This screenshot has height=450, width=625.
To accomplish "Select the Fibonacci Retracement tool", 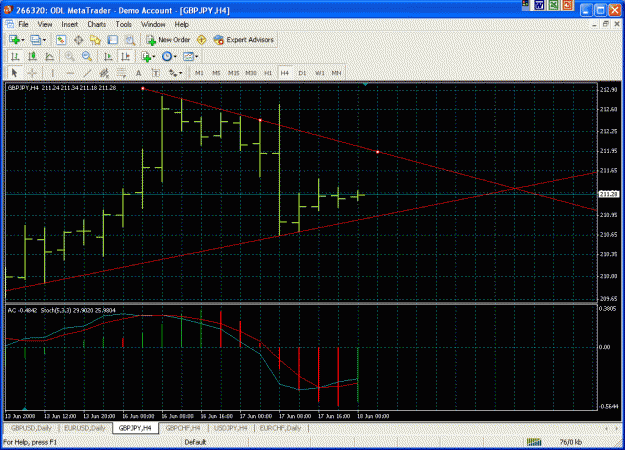I will coord(121,73).
